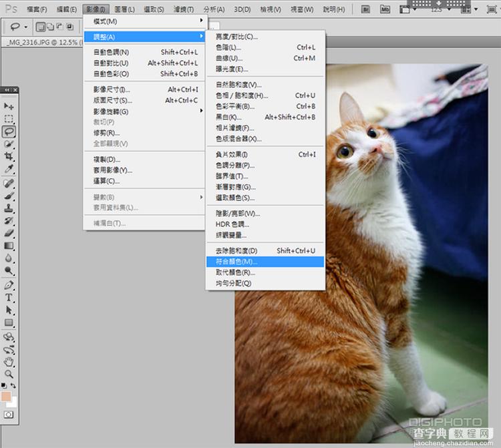
Task: Open the peach foreground color swatch
Action: pyautogui.click(x=5, y=396)
